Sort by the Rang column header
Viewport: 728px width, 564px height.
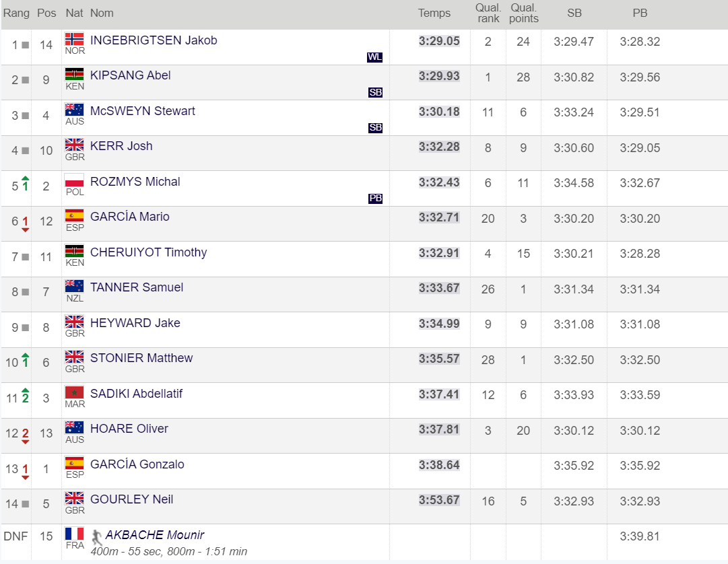(x=17, y=13)
